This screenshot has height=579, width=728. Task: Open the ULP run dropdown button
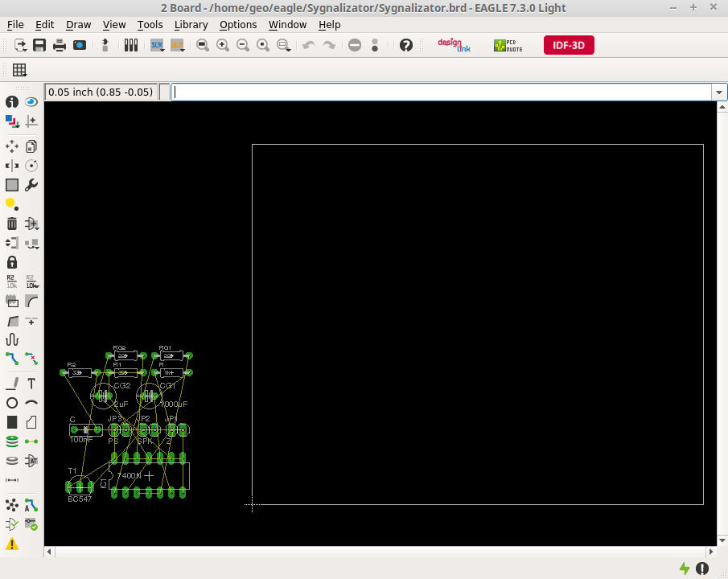pos(177,45)
